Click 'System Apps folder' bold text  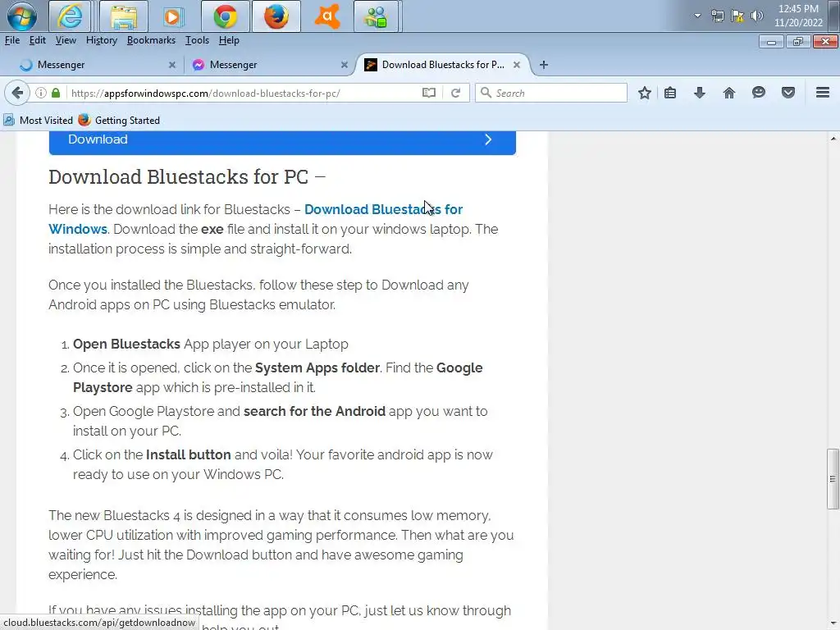pyautogui.click(x=317, y=368)
